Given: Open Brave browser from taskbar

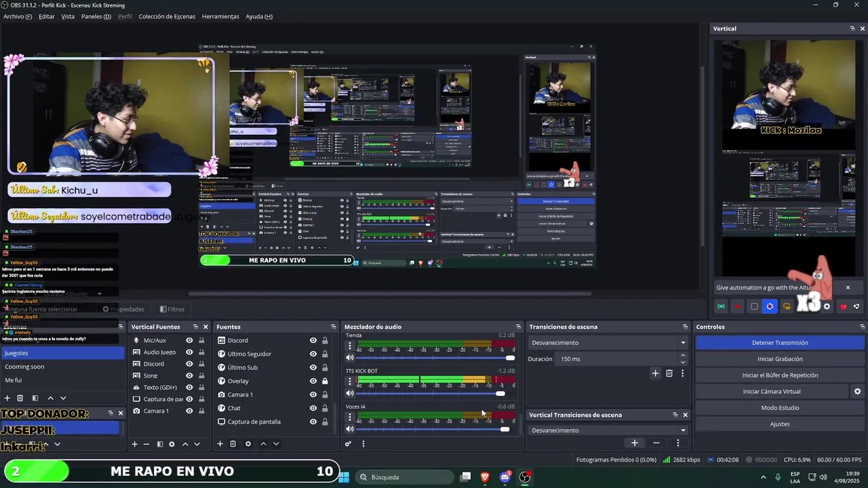Looking at the screenshot, I should click(x=485, y=477).
